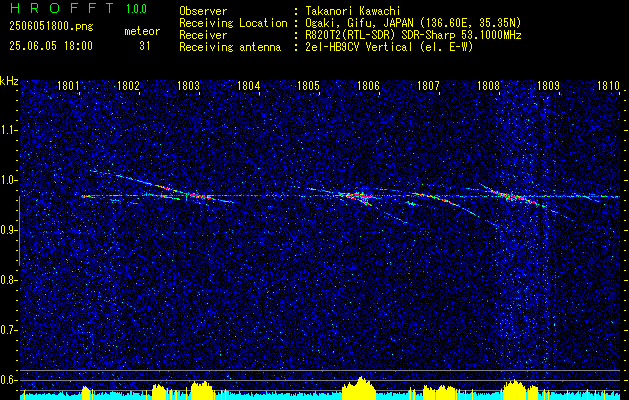Click the observer name Takanori Kawachi

(x=353, y=11)
